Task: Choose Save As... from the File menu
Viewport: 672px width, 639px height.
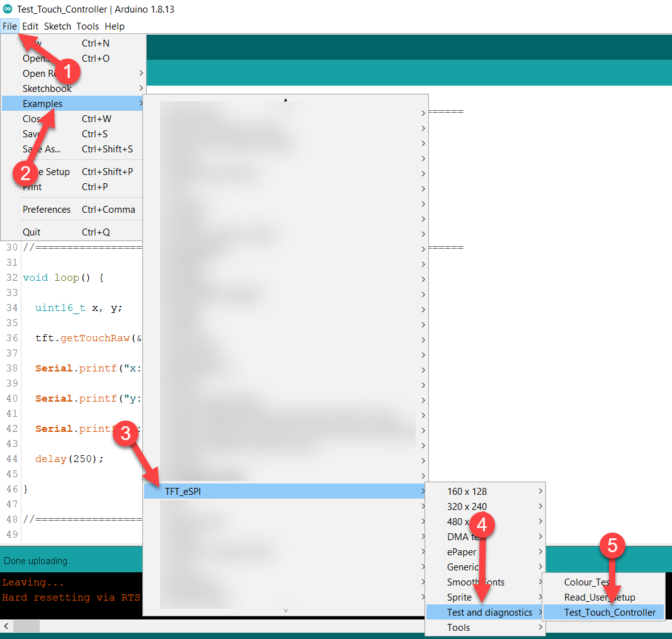Action: (x=72, y=149)
